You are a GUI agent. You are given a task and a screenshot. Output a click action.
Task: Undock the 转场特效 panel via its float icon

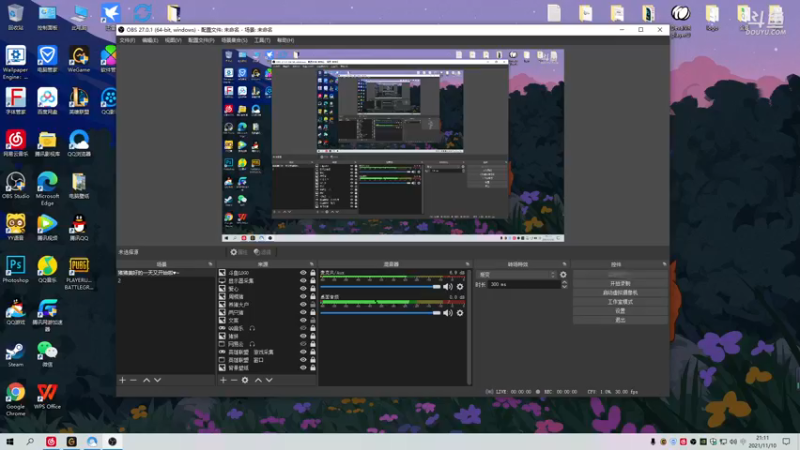(564, 264)
